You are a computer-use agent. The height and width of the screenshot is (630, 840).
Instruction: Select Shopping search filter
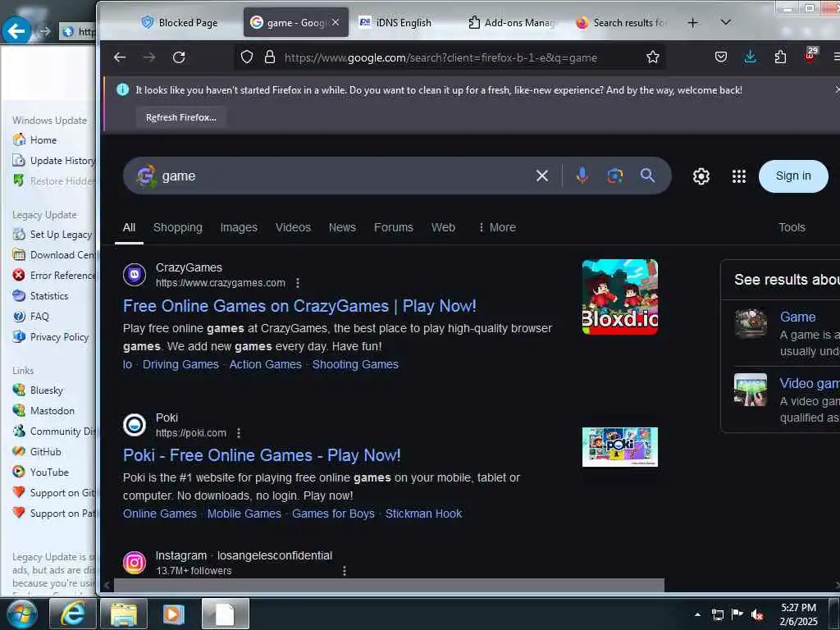coord(178,228)
